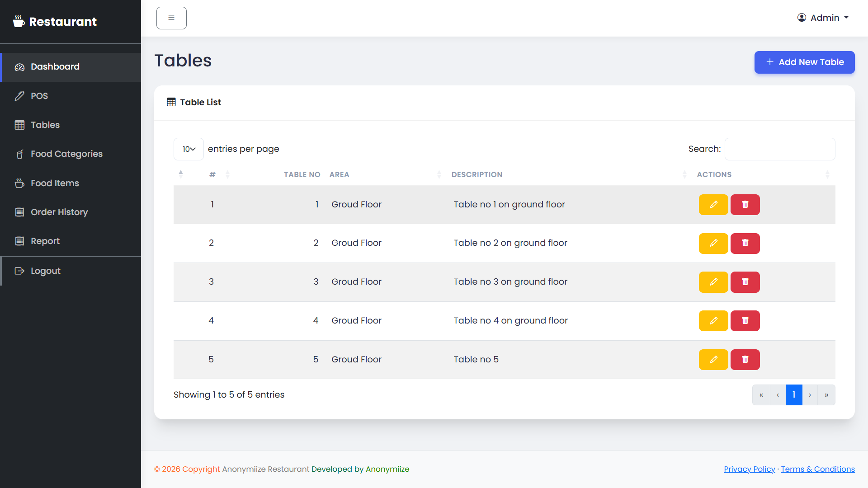
Task: Open Dashboard in the sidebar
Action: [71, 67]
